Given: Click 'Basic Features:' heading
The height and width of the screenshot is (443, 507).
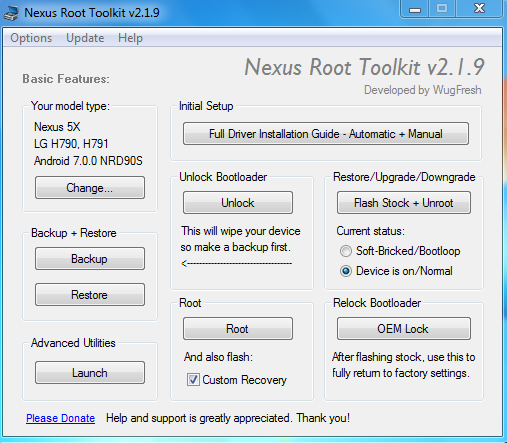Looking at the screenshot, I should point(66,79).
